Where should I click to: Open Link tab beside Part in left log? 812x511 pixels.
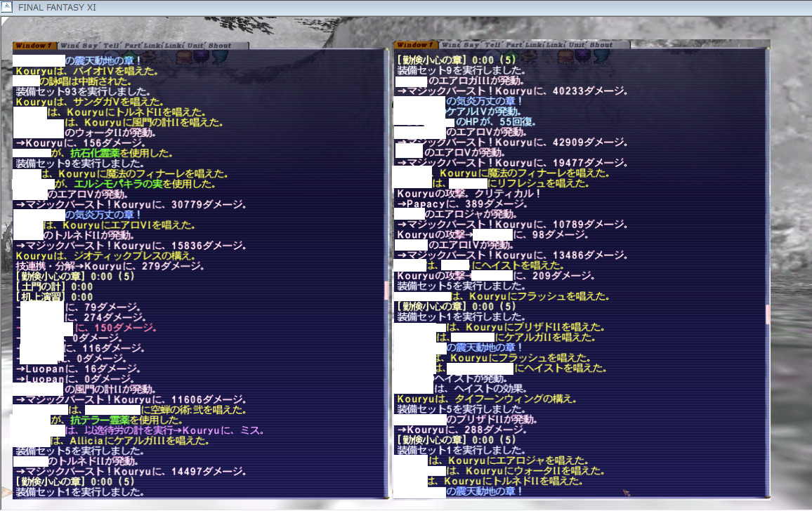click(x=152, y=46)
